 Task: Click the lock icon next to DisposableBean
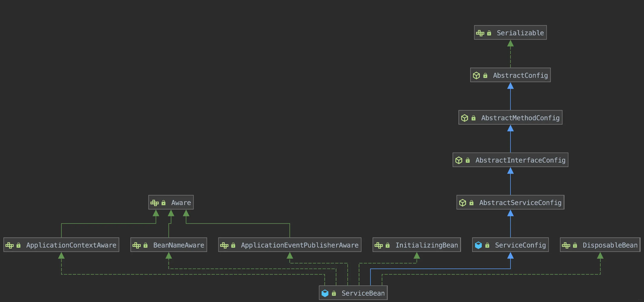[x=575, y=245]
